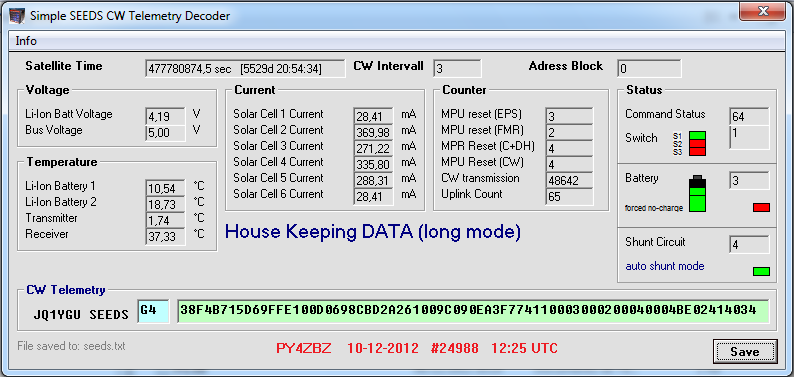Viewport: 794px width, 377px height.
Task: Click the CW transmission count field
Action: [569, 181]
